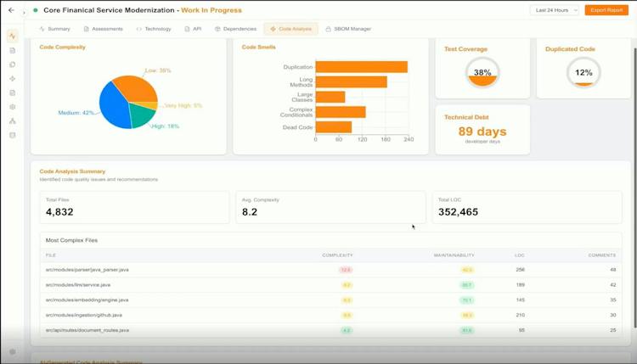Click the Complex Conditionals bar in chart

pos(341,112)
